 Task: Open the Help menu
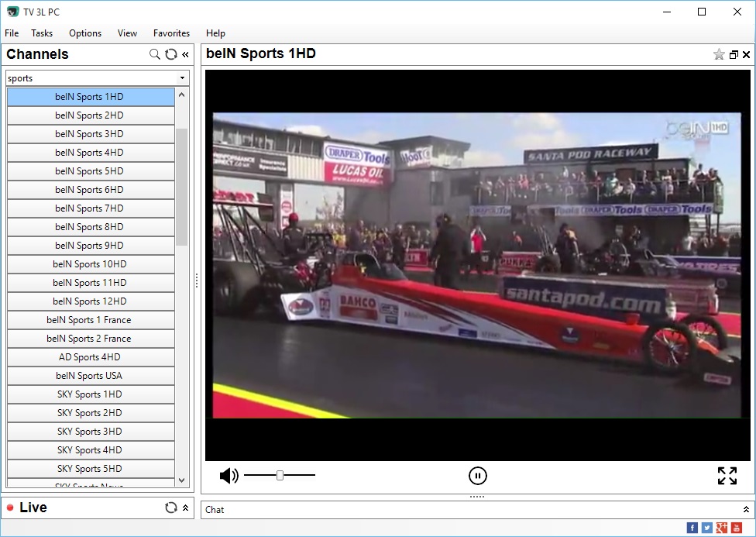pos(215,33)
